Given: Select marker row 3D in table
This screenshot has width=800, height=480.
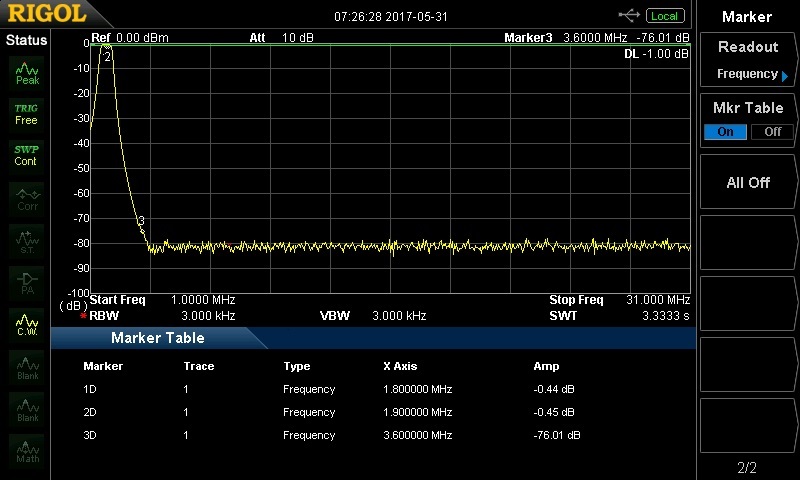Looking at the screenshot, I should pyautogui.click(x=332, y=435).
